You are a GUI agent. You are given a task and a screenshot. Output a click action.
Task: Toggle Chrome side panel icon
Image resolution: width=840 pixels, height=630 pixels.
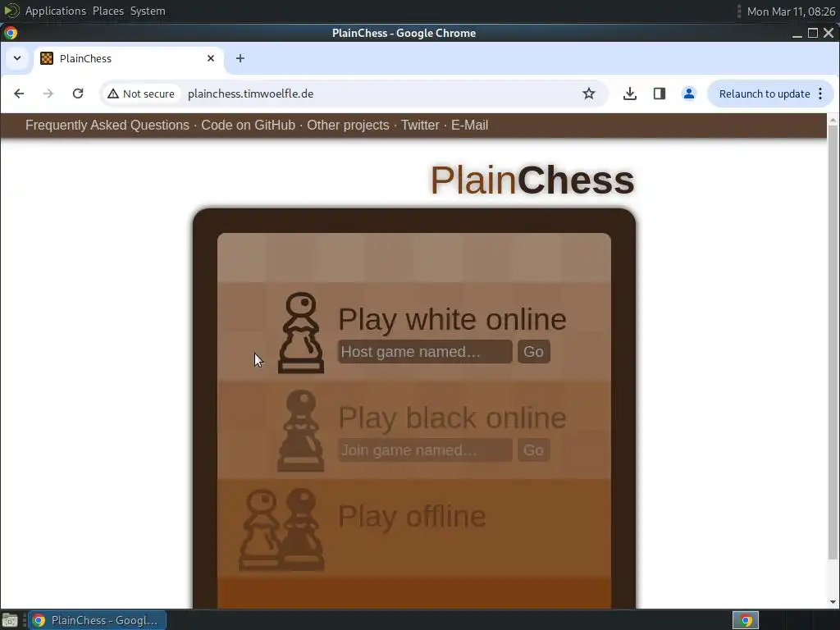[660, 94]
